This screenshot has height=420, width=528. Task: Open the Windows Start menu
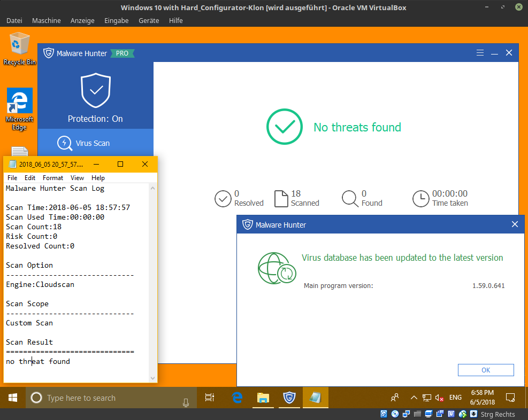tap(13, 398)
